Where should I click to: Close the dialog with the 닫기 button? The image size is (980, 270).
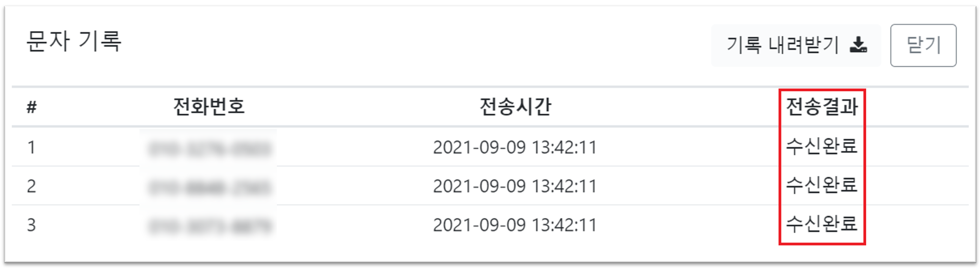923,45
